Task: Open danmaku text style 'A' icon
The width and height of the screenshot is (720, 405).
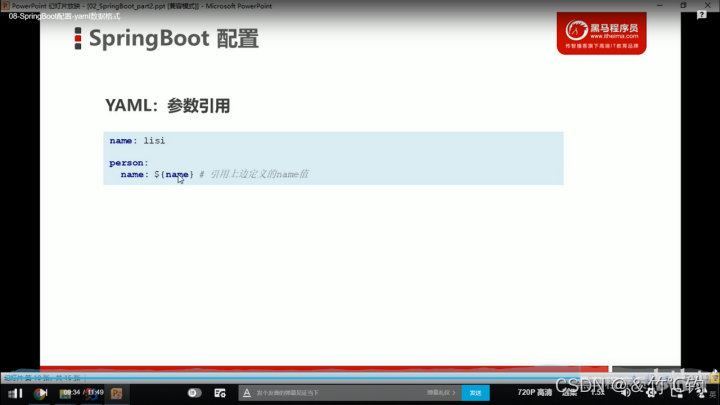Action: point(247,393)
